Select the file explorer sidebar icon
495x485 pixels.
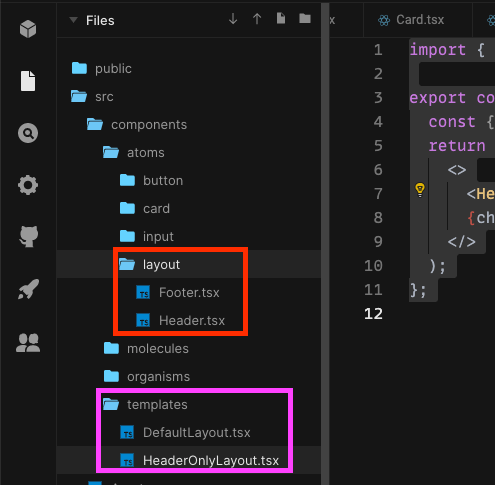28,81
